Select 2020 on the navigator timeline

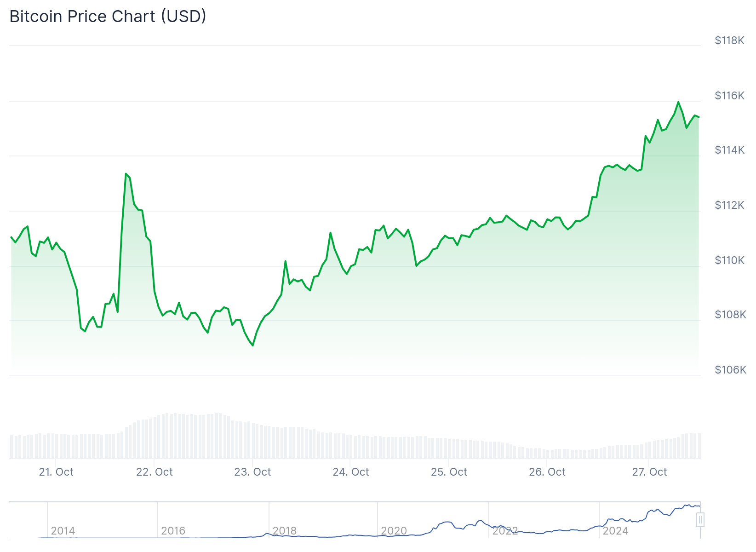point(394,531)
